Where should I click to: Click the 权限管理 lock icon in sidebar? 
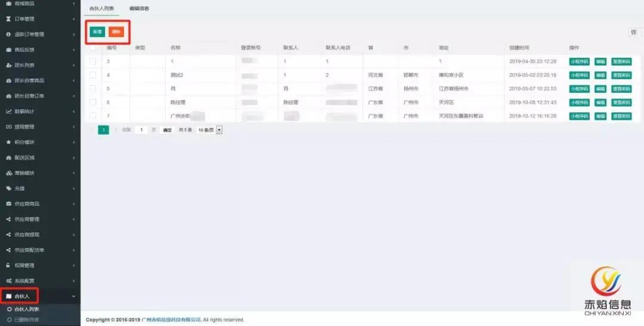pos(8,265)
